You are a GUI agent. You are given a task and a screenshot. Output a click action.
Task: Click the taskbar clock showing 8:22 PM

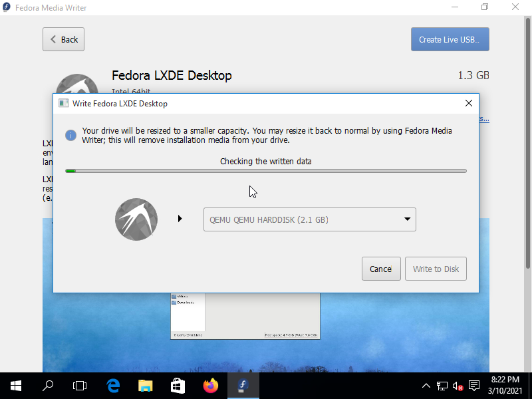505,386
